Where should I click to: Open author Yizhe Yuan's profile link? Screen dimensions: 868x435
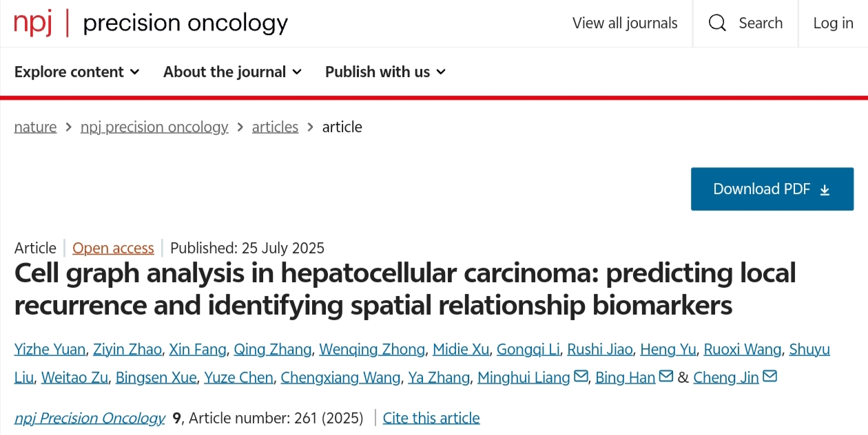(x=50, y=349)
